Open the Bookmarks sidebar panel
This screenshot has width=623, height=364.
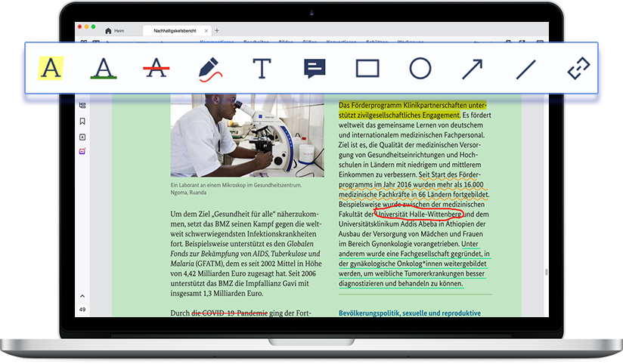click(x=82, y=121)
